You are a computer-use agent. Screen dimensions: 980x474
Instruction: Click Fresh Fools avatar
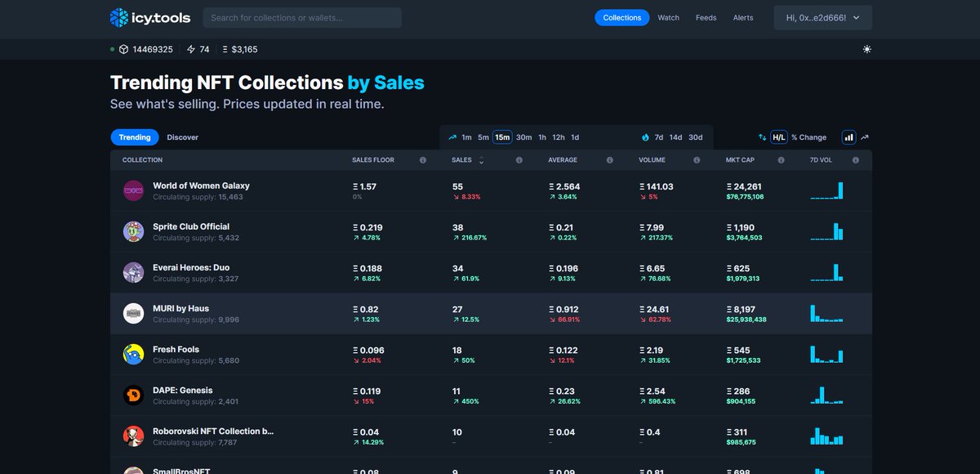[133, 355]
